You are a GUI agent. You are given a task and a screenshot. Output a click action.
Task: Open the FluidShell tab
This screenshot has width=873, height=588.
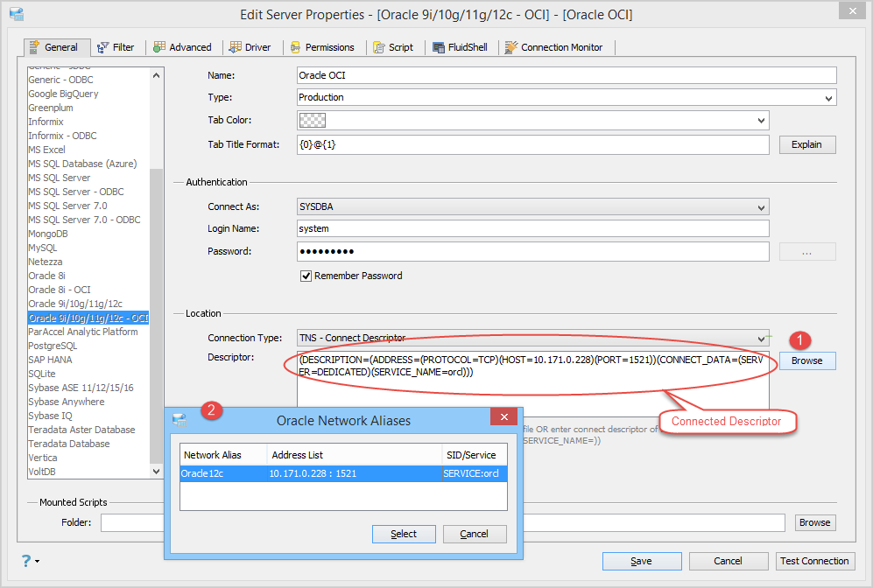(461, 47)
